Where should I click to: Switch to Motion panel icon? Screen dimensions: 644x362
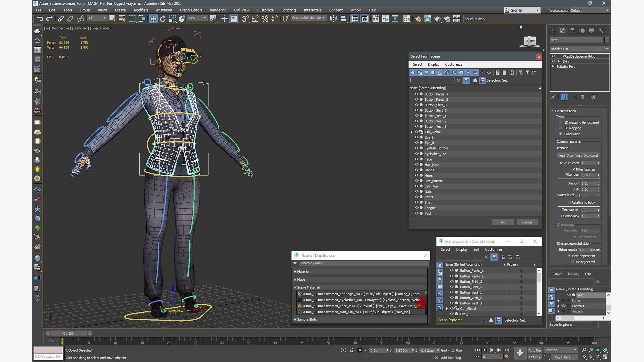click(582, 31)
